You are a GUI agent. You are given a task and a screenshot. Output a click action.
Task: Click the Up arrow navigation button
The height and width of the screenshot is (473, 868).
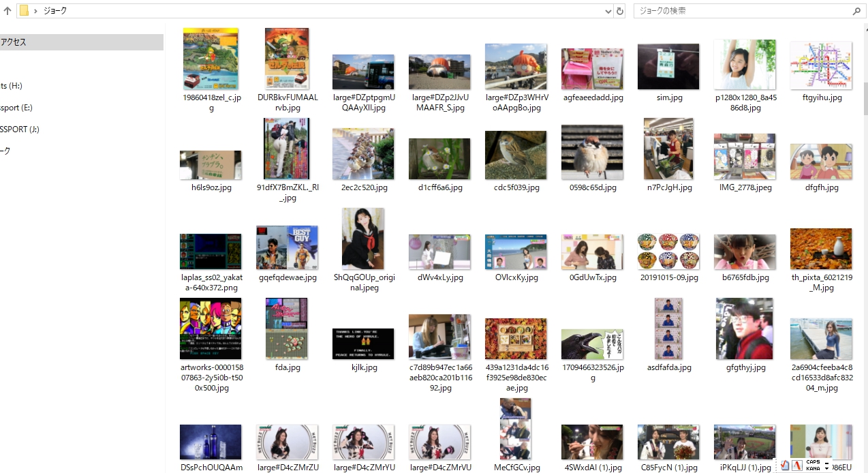tap(7, 11)
